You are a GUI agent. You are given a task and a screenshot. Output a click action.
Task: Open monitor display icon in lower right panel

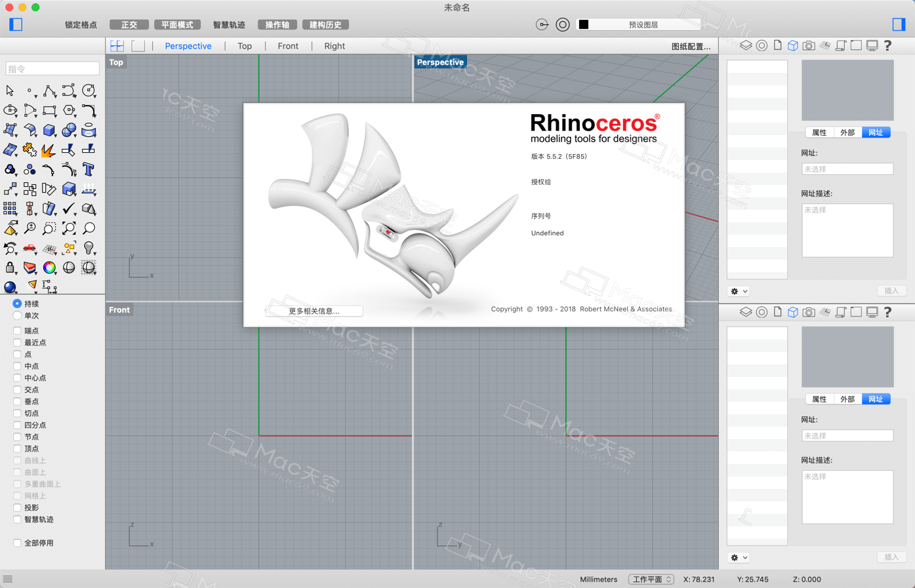click(x=872, y=312)
